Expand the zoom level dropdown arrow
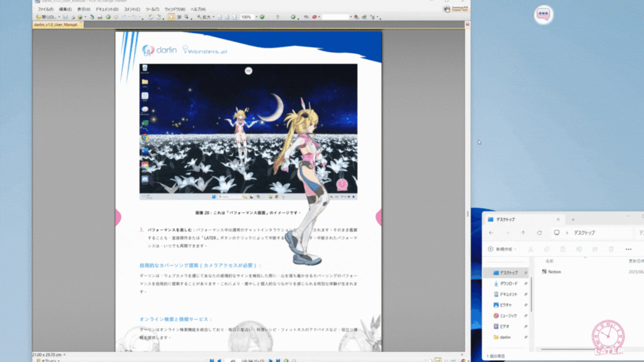 click(257, 17)
